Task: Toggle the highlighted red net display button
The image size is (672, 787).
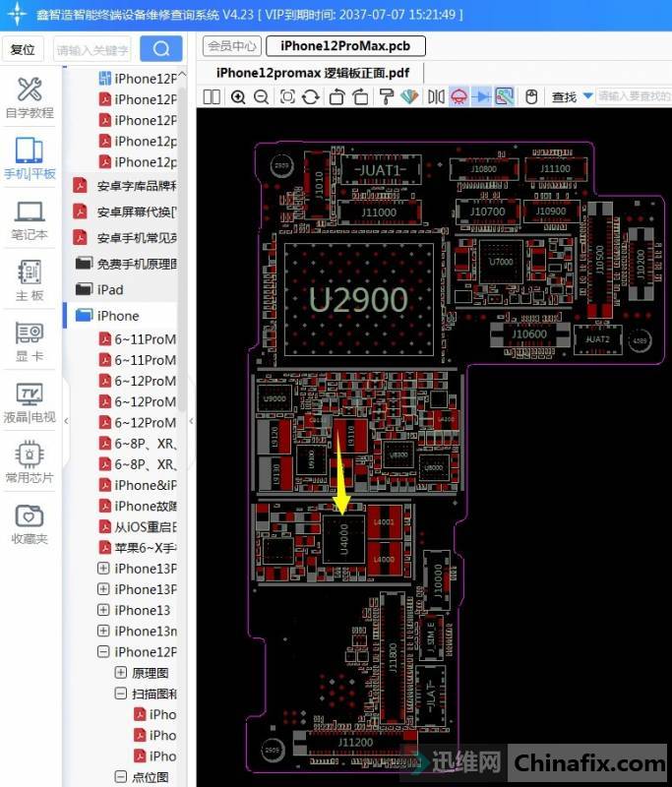Action: tap(458, 96)
